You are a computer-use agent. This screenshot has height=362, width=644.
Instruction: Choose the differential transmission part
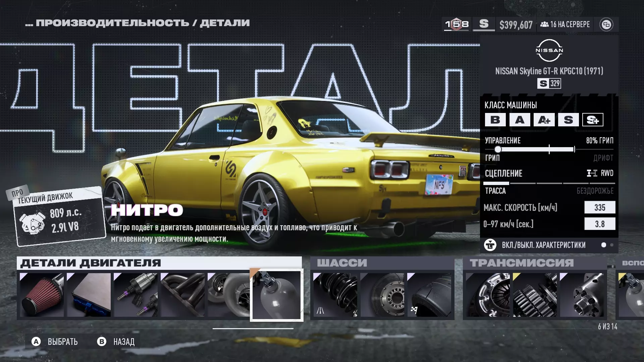(582, 295)
